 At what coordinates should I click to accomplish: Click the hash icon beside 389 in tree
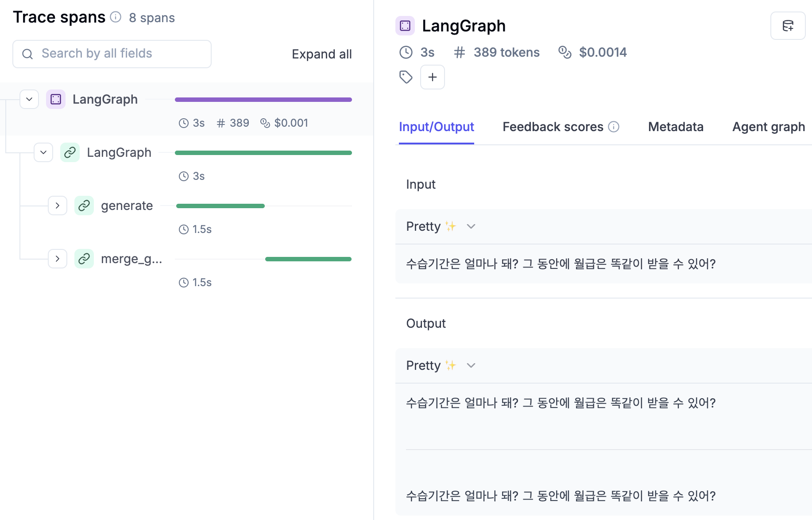click(221, 123)
